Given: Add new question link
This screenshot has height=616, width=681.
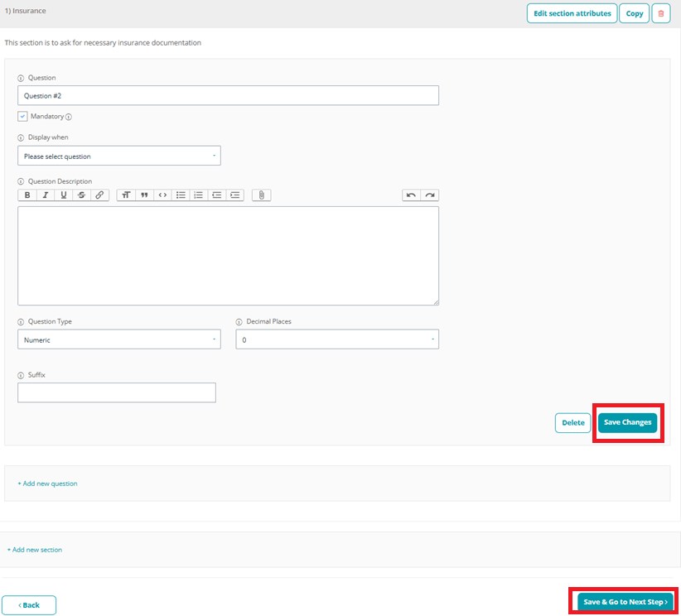Looking at the screenshot, I should pyautogui.click(x=47, y=484).
